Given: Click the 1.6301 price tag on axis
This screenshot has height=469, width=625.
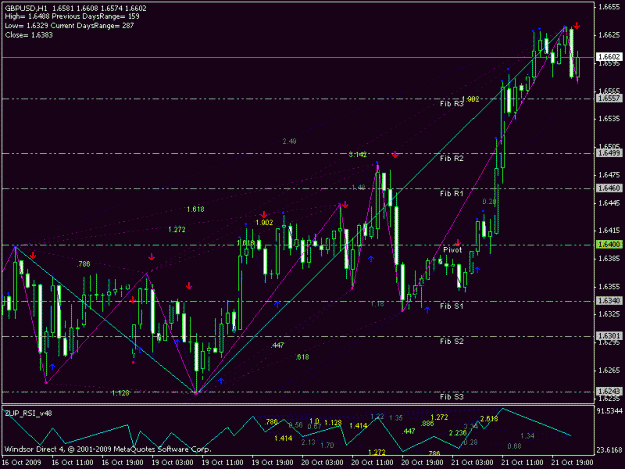Looking at the screenshot, I should [x=609, y=336].
